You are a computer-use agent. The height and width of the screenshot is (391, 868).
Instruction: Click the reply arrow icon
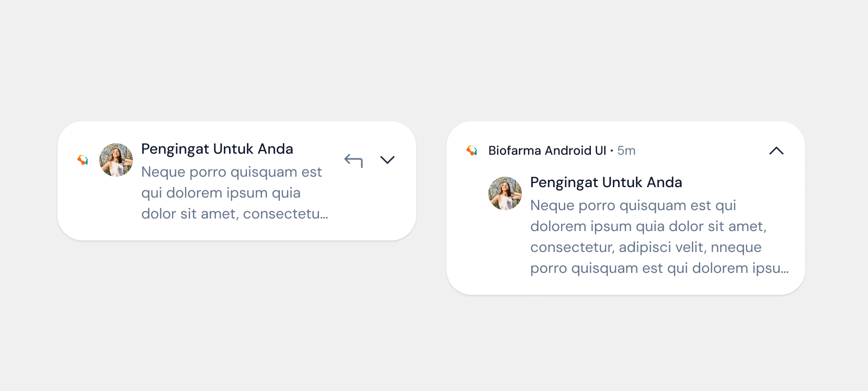353,160
